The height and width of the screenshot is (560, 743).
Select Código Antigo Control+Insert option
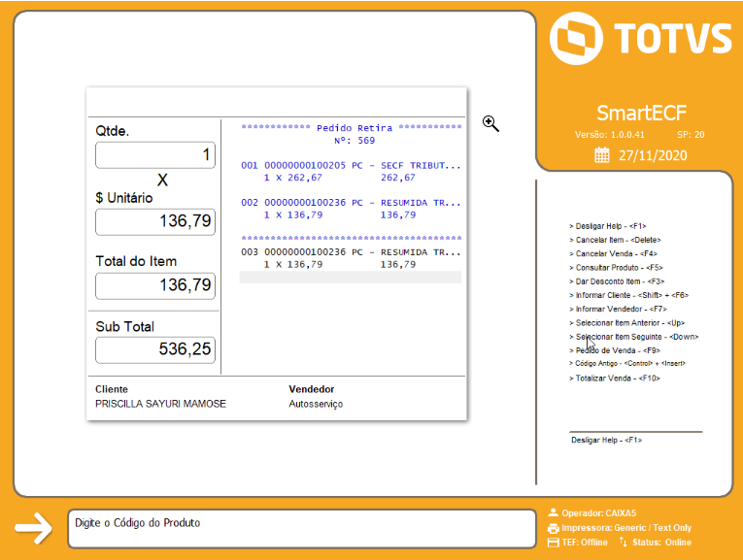[627, 364]
